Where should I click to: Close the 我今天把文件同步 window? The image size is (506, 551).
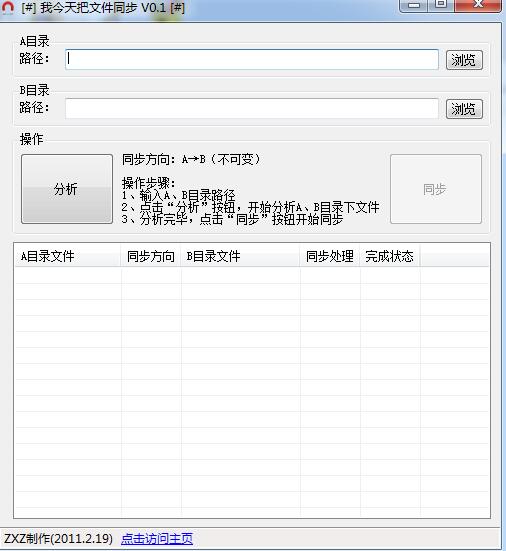(x=478, y=5)
